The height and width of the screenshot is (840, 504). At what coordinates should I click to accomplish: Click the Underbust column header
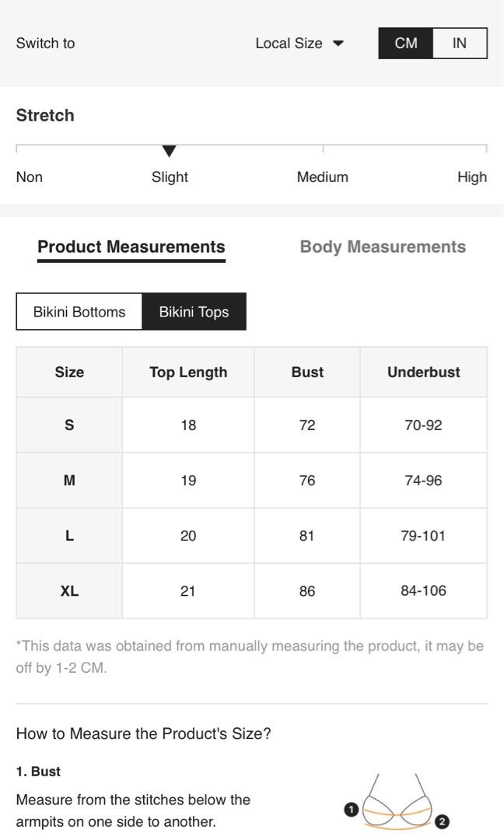coord(423,373)
